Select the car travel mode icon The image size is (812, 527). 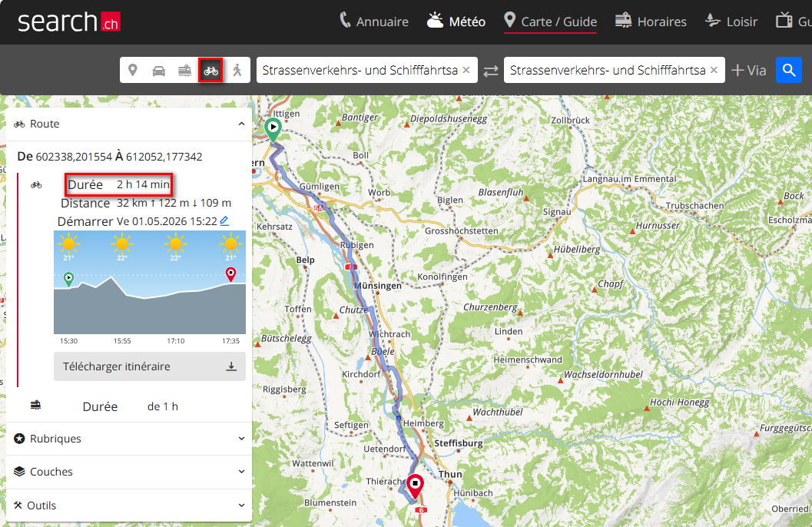158,71
